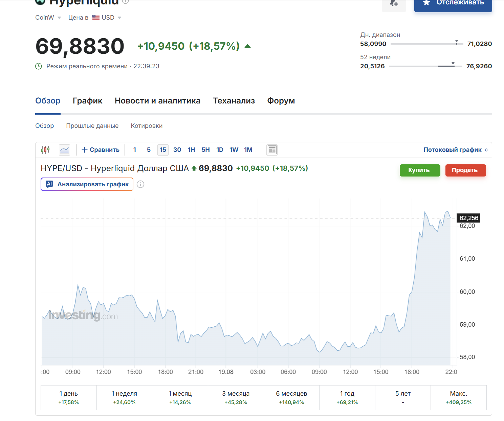Select the 5 minute interval
The width and height of the screenshot is (504, 421).
pos(149,150)
